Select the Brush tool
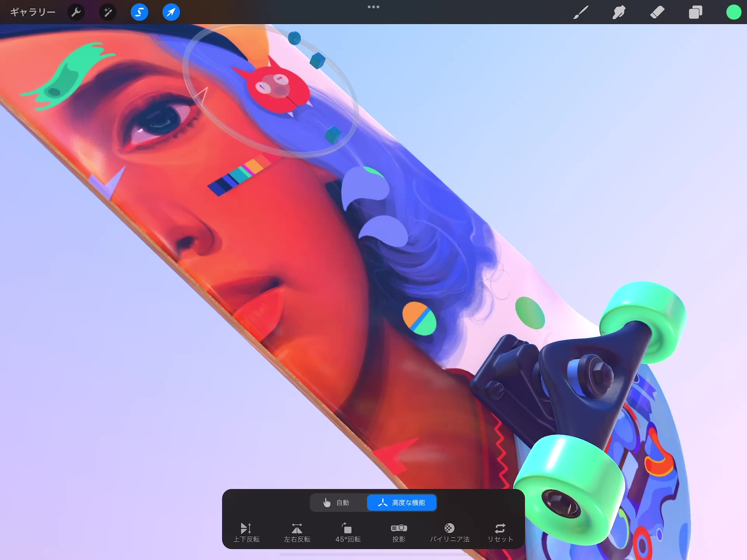 coord(580,12)
